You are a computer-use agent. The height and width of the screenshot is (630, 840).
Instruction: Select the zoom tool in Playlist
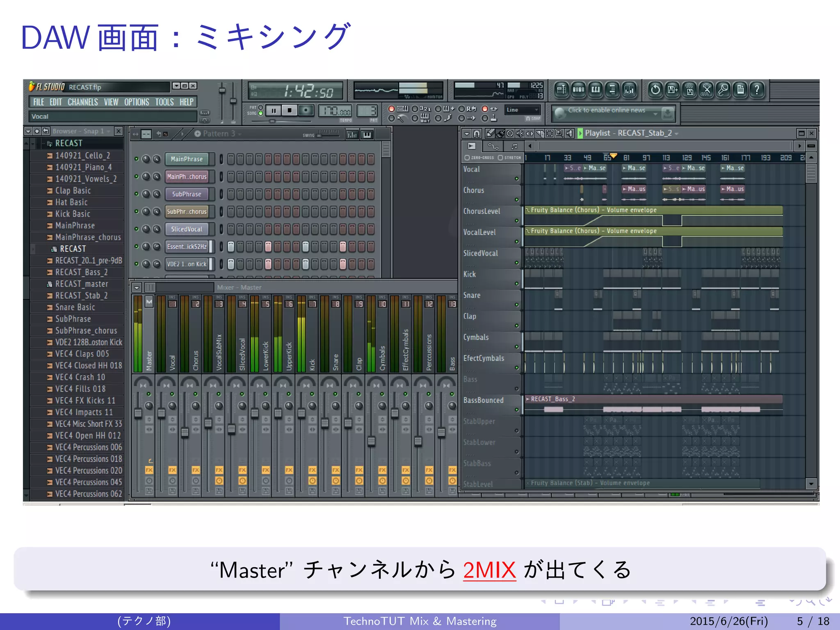pos(559,133)
